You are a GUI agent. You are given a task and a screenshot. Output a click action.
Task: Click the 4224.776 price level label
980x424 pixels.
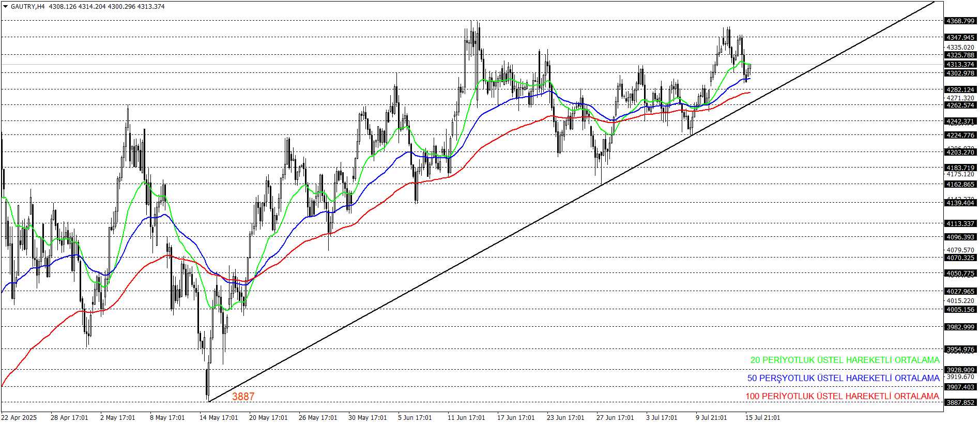tap(960, 135)
